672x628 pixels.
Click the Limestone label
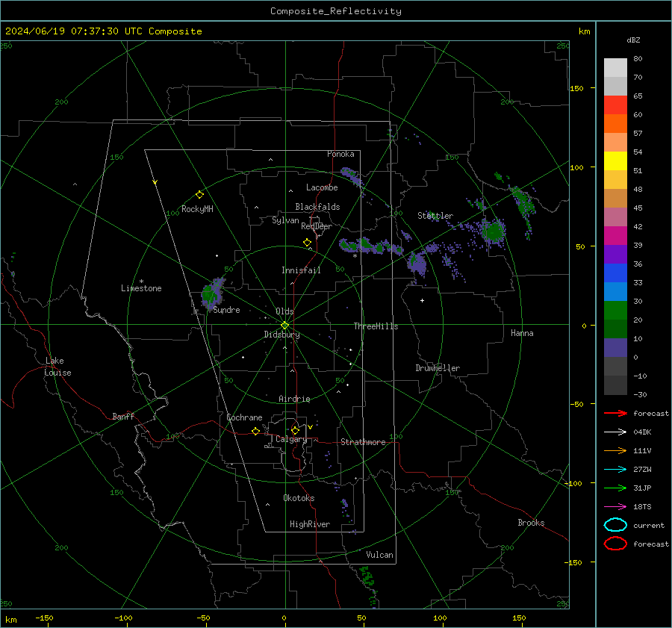coord(141,288)
